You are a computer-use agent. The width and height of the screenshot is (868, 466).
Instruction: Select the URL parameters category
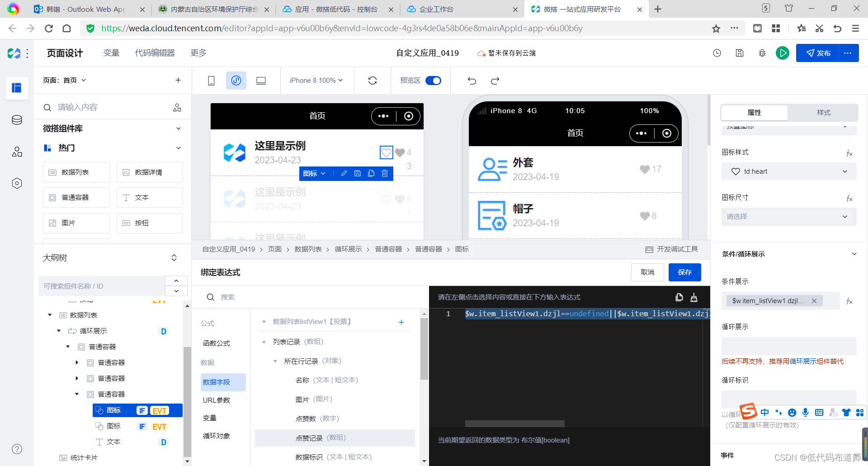217,400
